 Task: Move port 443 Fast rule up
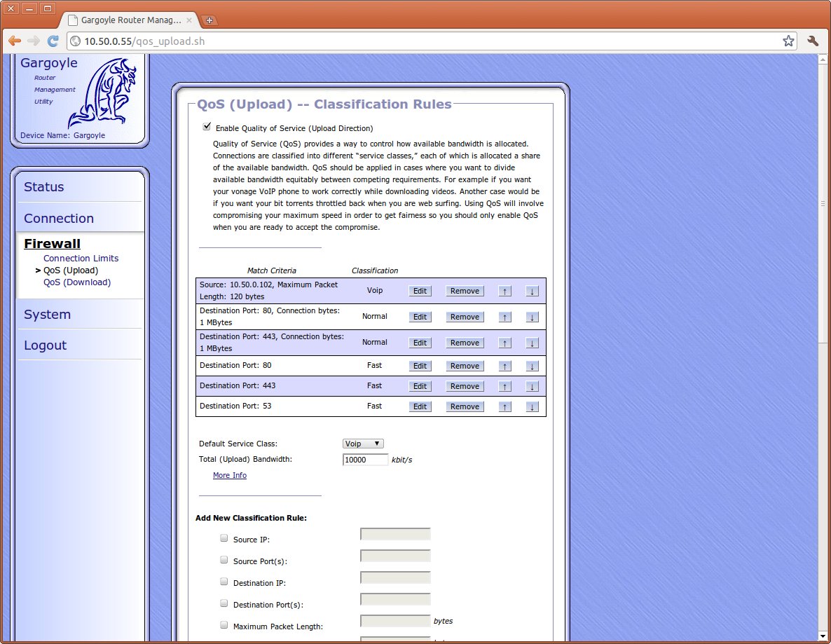click(x=504, y=386)
